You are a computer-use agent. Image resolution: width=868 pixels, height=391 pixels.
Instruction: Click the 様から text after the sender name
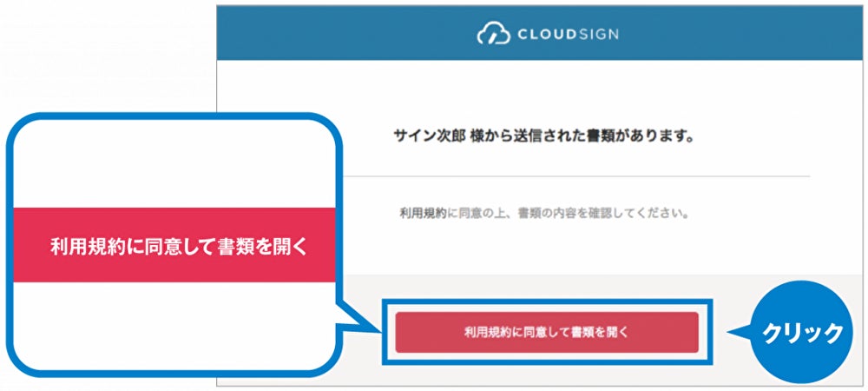point(484,137)
